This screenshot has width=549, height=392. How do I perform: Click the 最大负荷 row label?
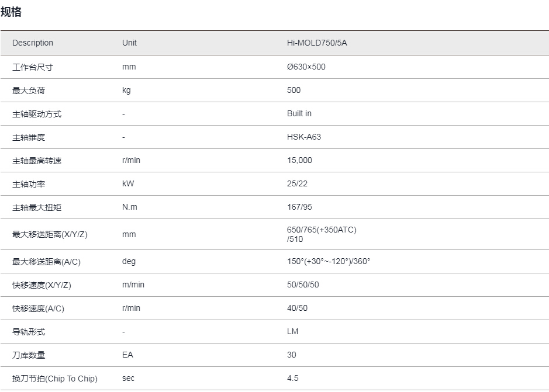[x=29, y=91]
